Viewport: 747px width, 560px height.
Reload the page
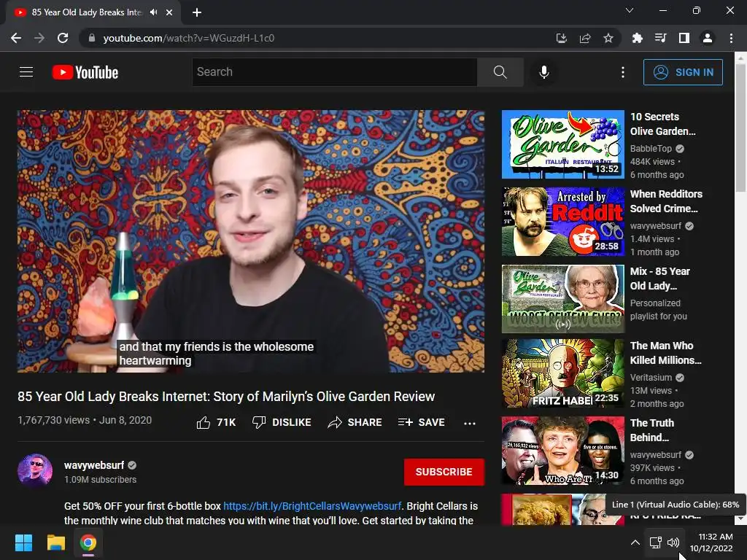pos(63,38)
